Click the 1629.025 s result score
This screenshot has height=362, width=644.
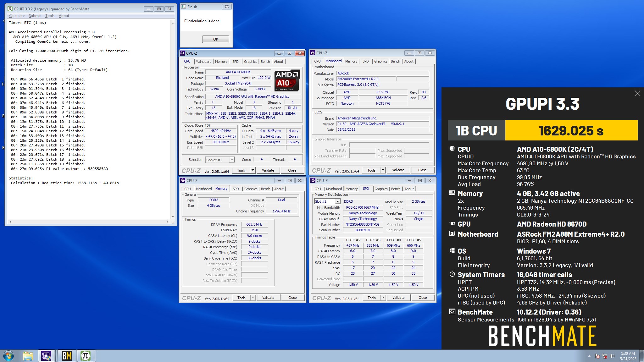(x=571, y=130)
